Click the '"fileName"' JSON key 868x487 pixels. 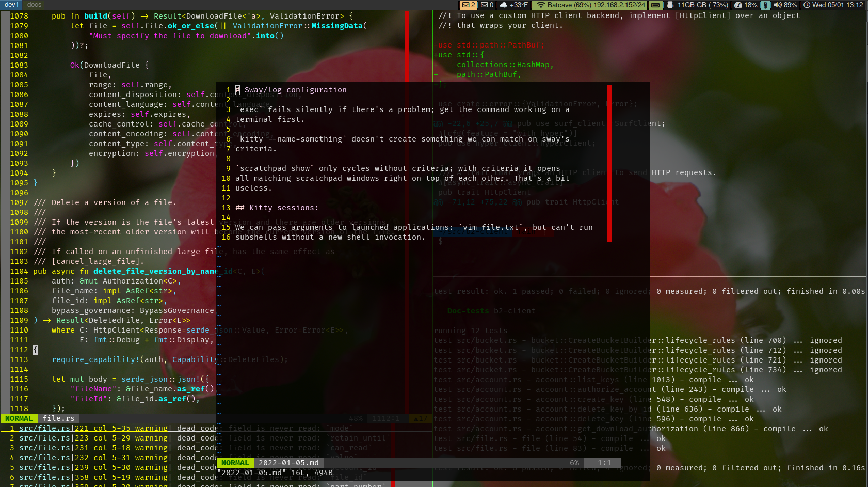95,389
